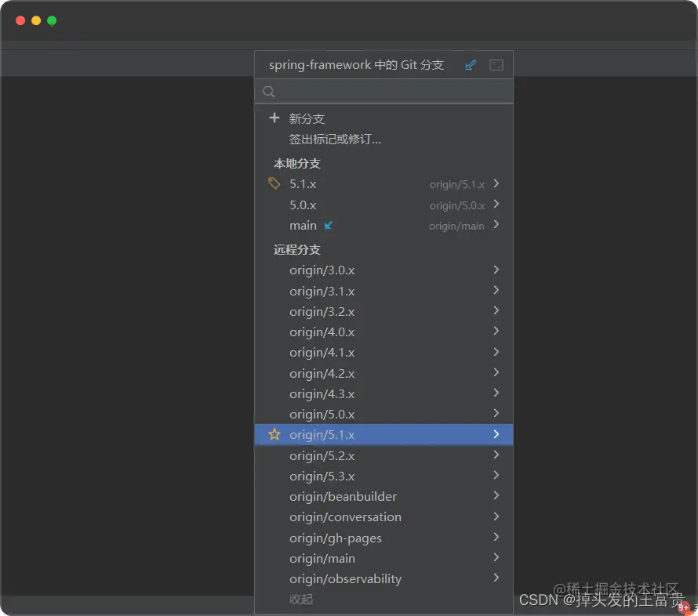Image resolution: width=698 pixels, height=616 pixels.
Task: Expand submenu chevron for local 5.1.x
Action: 496,183
